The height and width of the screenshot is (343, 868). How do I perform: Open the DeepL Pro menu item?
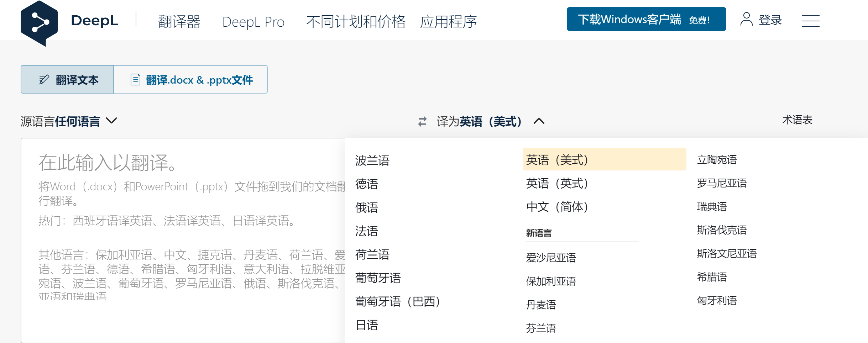pyautogui.click(x=253, y=21)
